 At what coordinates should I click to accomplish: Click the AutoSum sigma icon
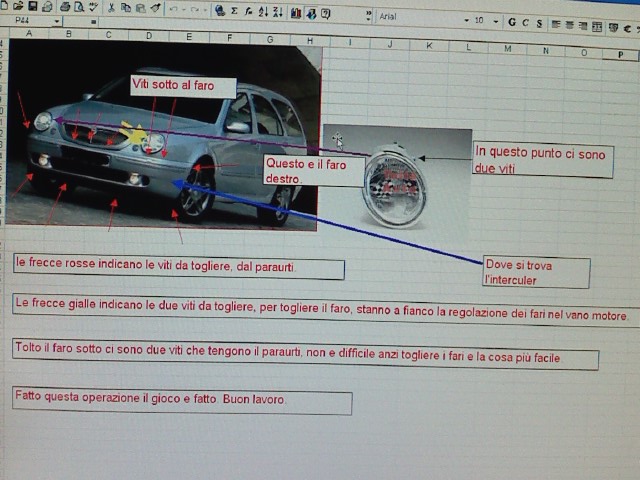234,11
